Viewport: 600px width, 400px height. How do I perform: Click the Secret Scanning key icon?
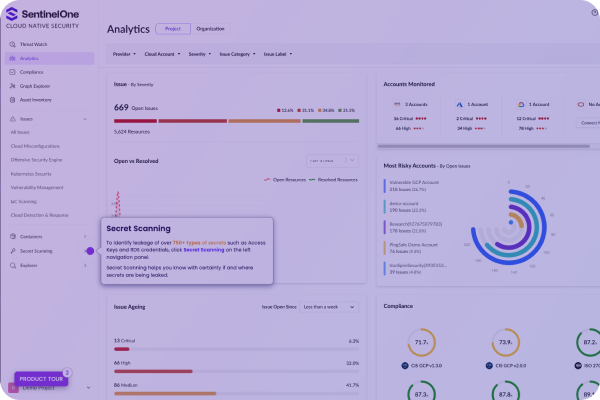(13, 251)
